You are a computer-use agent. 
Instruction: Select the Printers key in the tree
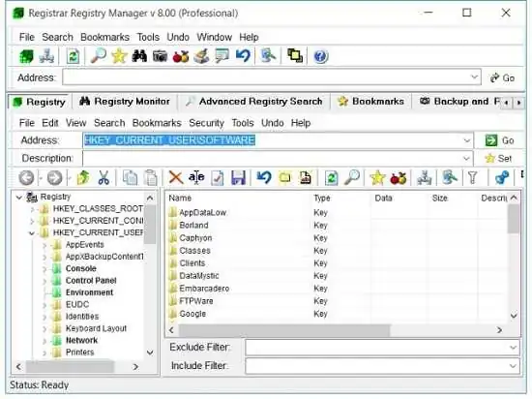[x=79, y=353]
